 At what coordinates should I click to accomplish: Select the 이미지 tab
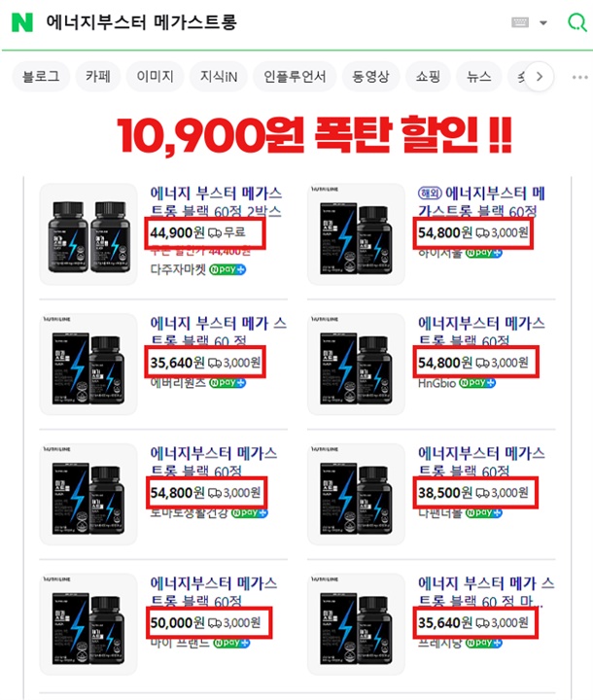tap(155, 77)
